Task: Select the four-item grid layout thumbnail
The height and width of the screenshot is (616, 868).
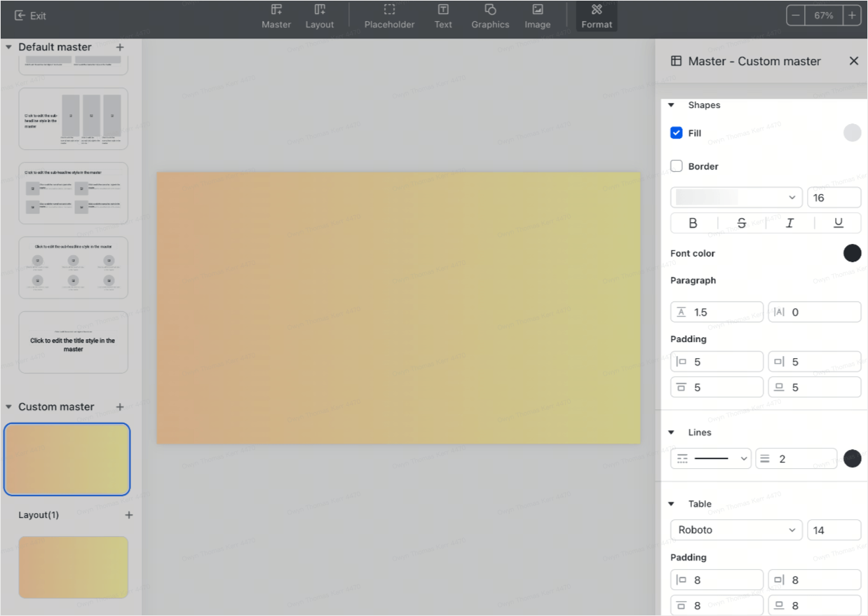Action: coord(74,193)
